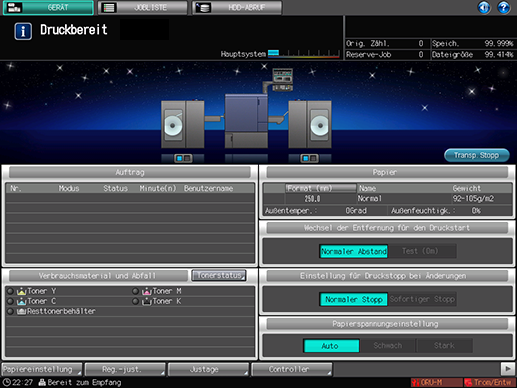This screenshot has width=517, height=388.
Task: Toggle the Resttonerbehälter status indicator
Action: pos(10,311)
